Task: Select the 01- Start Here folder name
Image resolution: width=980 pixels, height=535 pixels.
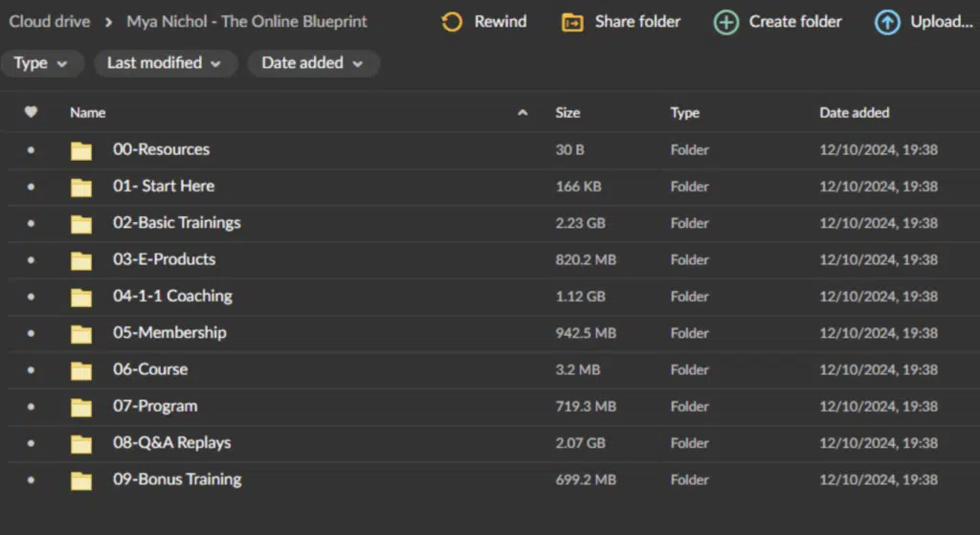Action: [x=164, y=187]
